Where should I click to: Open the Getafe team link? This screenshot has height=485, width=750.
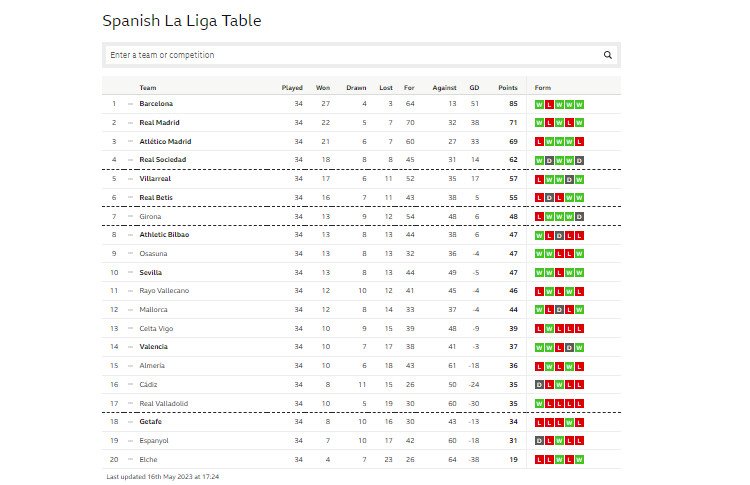click(150, 422)
